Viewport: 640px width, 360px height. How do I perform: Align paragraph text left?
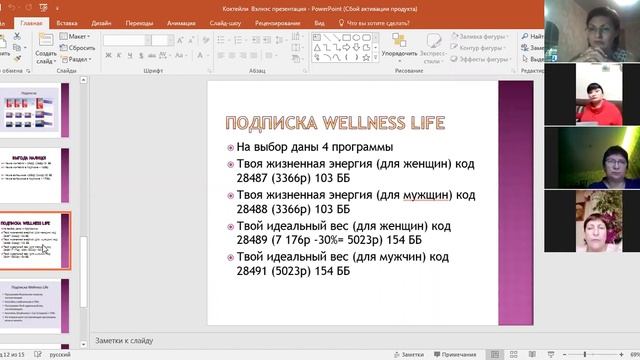(x=221, y=56)
